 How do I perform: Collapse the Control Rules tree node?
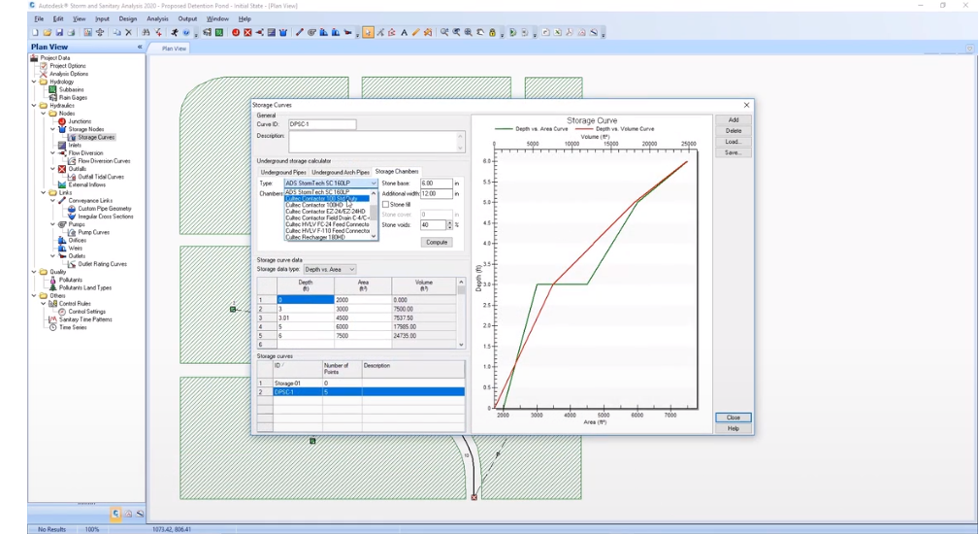(43, 303)
